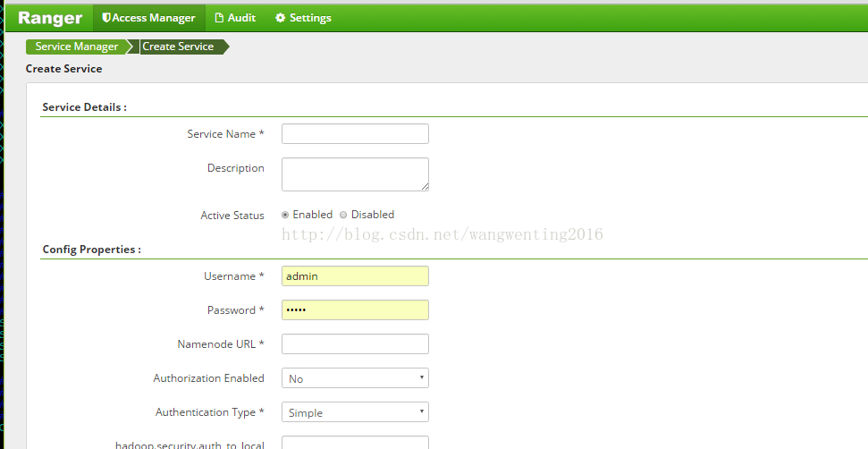Click the Create Service breadcrumb
This screenshot has width=868, height=449.
tap(178, 47)
